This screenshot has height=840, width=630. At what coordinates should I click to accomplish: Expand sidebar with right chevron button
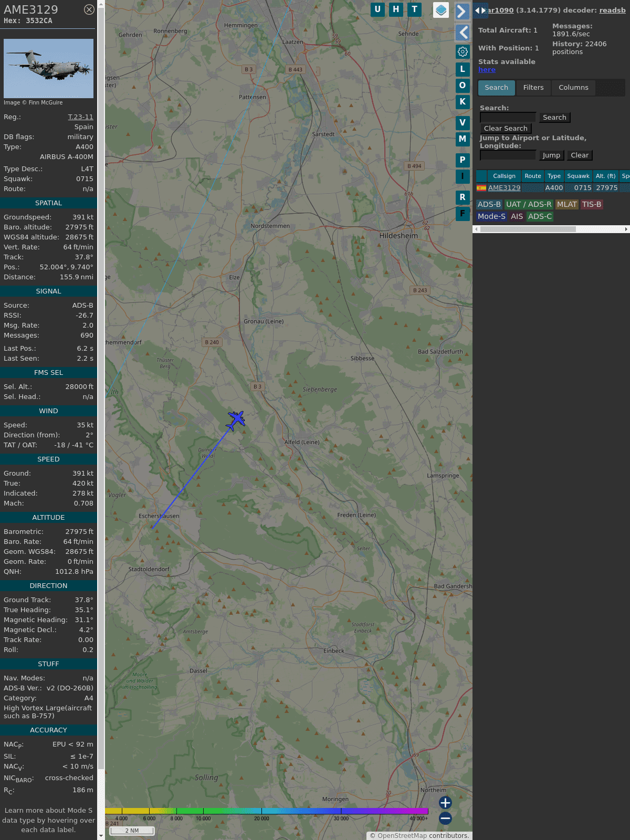coord(462,11)
